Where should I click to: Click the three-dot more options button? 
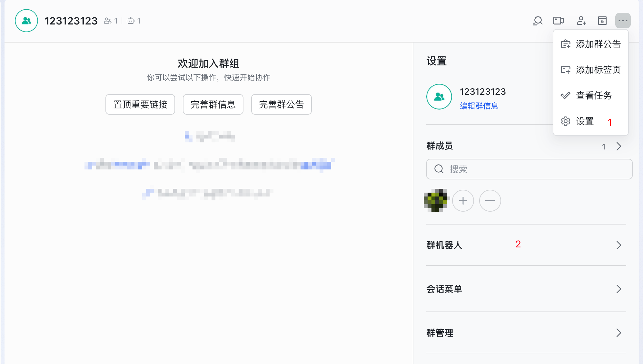(x=623, y=21)
